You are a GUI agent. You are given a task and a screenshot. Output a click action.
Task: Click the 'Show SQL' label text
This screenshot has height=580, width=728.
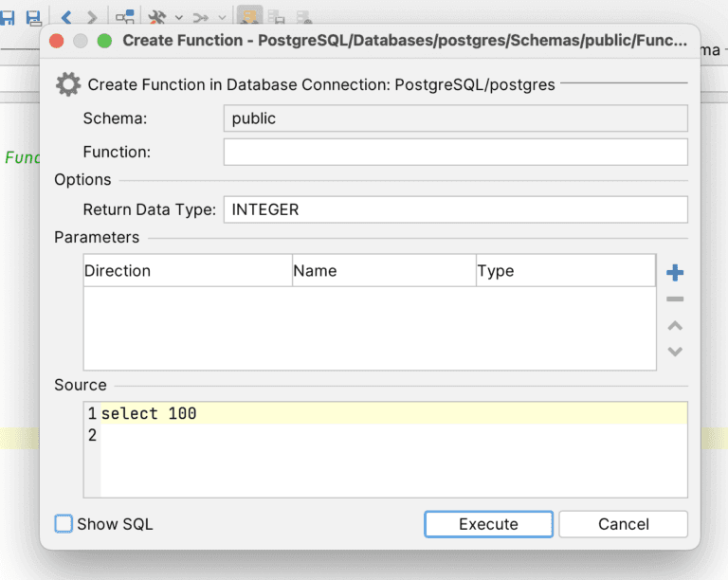point(115,524)
